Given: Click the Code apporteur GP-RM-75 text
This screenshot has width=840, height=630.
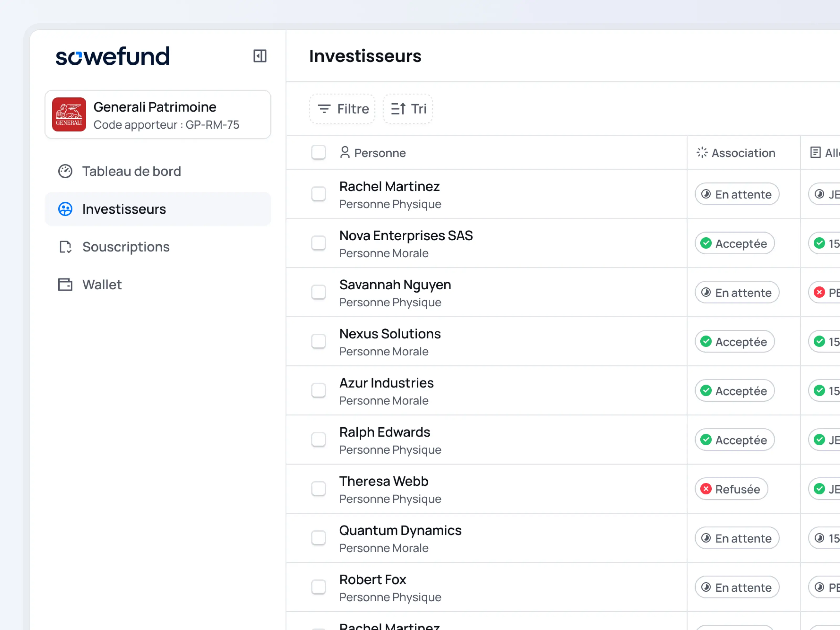Looking at the screenshot, I should (166, 125).
